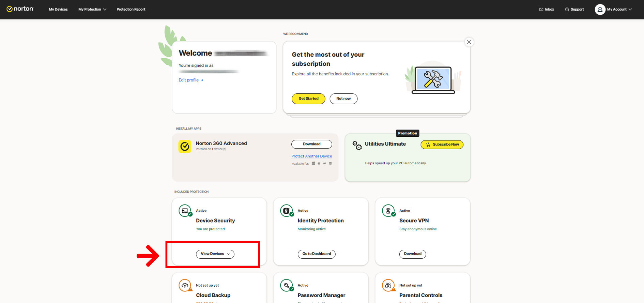Viewport: 644px width, 303px height.
Task: Click the Identity Protection shield icon
Action: [287, 211]
